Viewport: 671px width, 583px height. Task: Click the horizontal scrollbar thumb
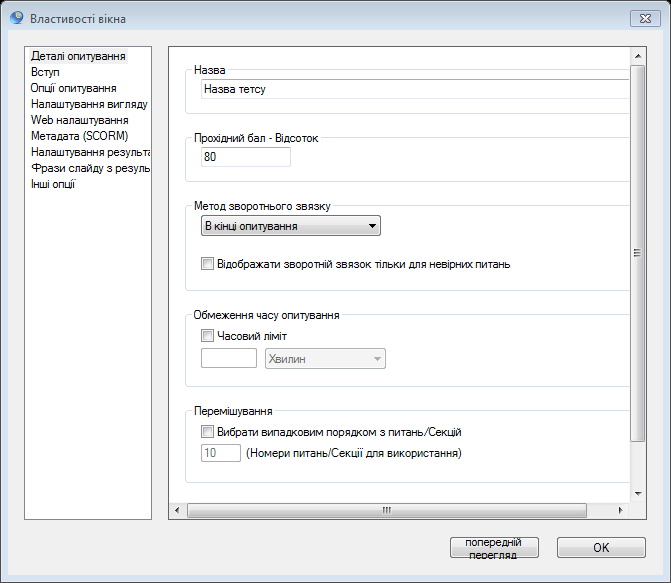[x=387, y=510]
